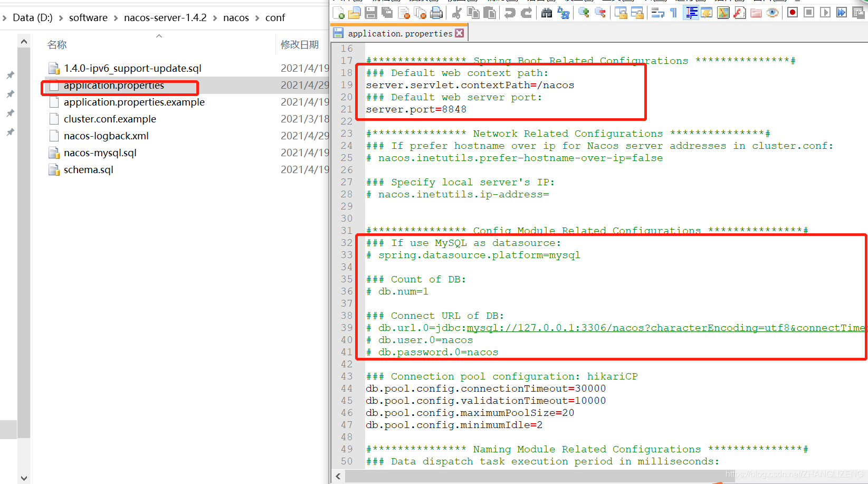
Task: Navigate to nacos-server-1.4.2 in breadcrumb
Action: click(x=165, y=18)
